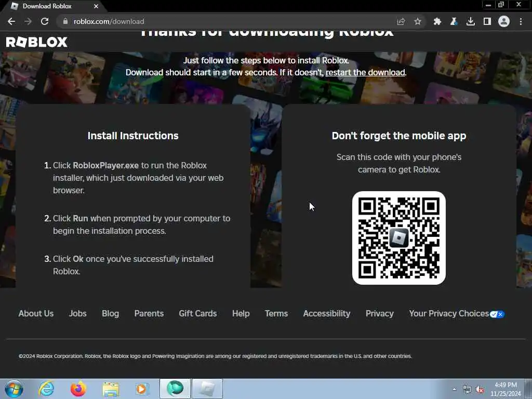This screenshot has height=399, width=532.
Task: Click the RobloxPlayer.exe text in step 1
Action: (x=106, y=166)
